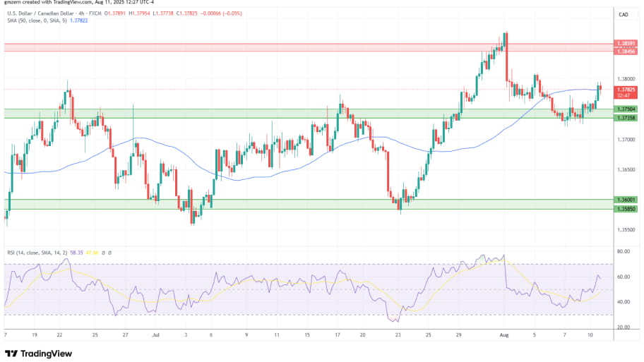Click the countdown timer 32:47 under current price
Viewport: 644px width, 362px height.
pos(624,96)
